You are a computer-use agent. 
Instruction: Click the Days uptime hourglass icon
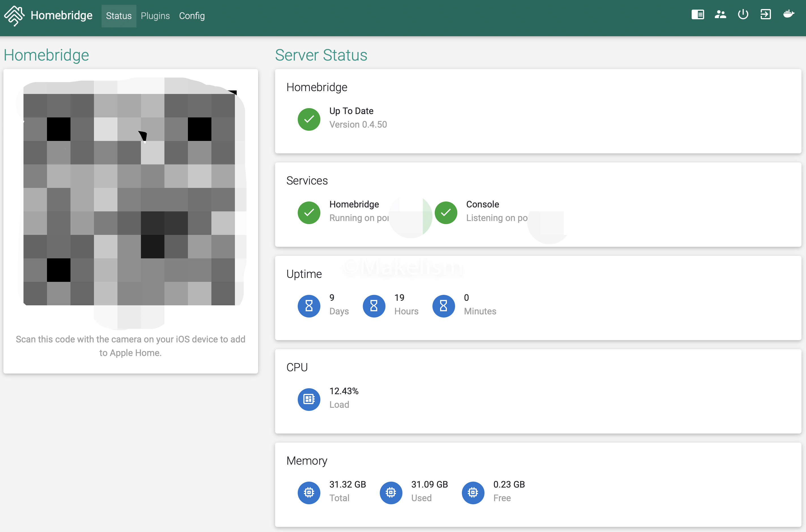309,306
